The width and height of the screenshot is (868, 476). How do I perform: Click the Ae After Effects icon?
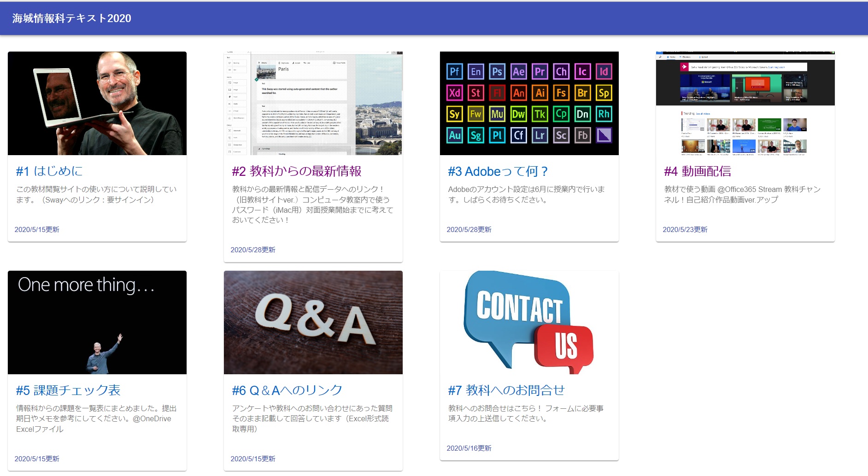519,71
